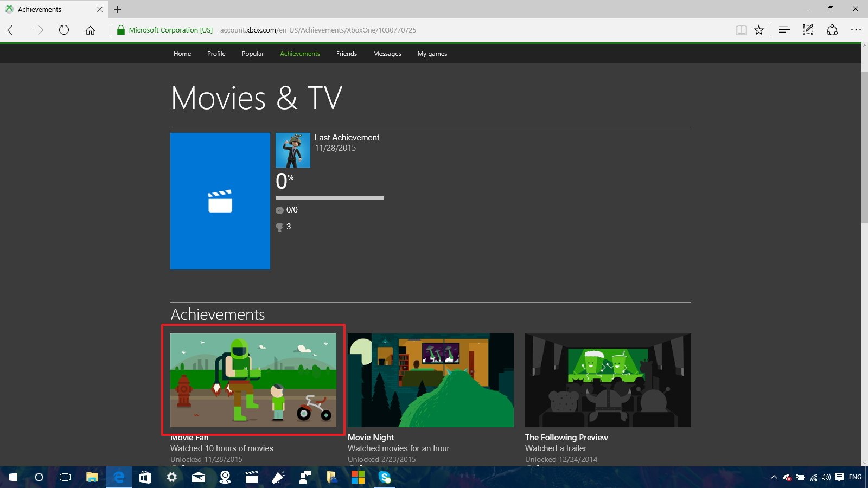Click the Movie Night achievement title
Image resolution: width=868 pixels, height=488 pixels.
pyautogui.click(x=371, y=438)
